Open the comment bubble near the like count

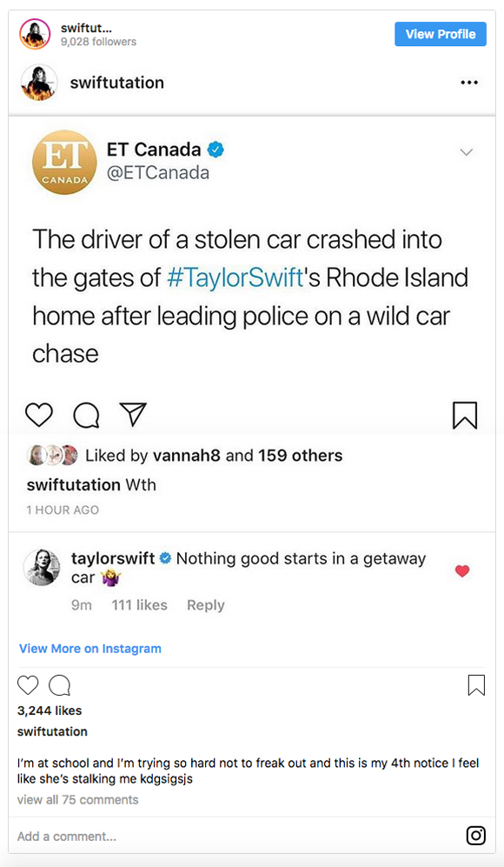click(x=59, y=685)
